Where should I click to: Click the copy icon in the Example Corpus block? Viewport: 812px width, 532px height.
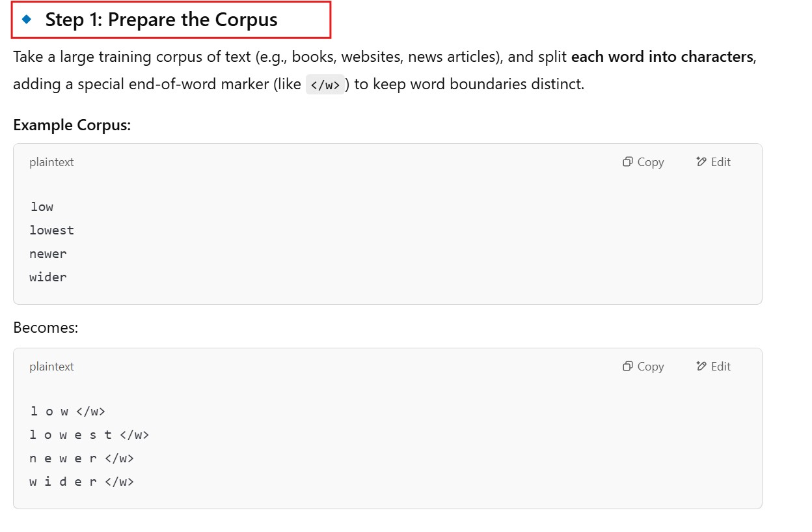[x=628, y=162]
